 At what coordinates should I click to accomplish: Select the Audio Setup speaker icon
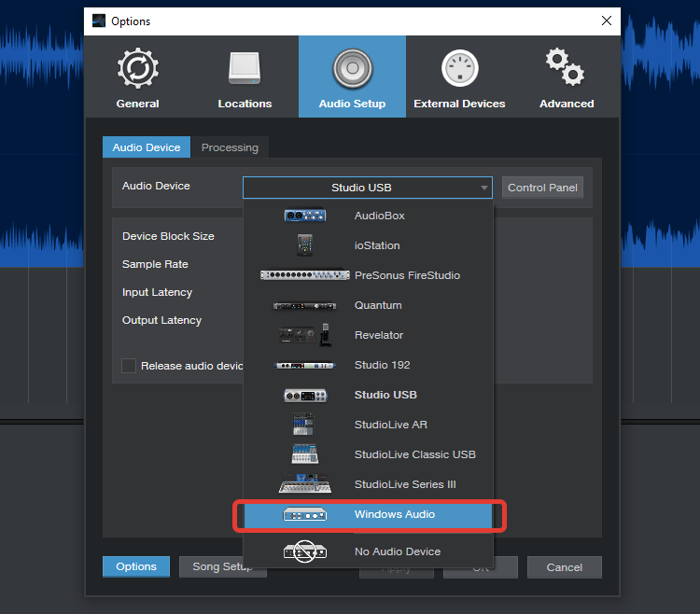point(352,68)
